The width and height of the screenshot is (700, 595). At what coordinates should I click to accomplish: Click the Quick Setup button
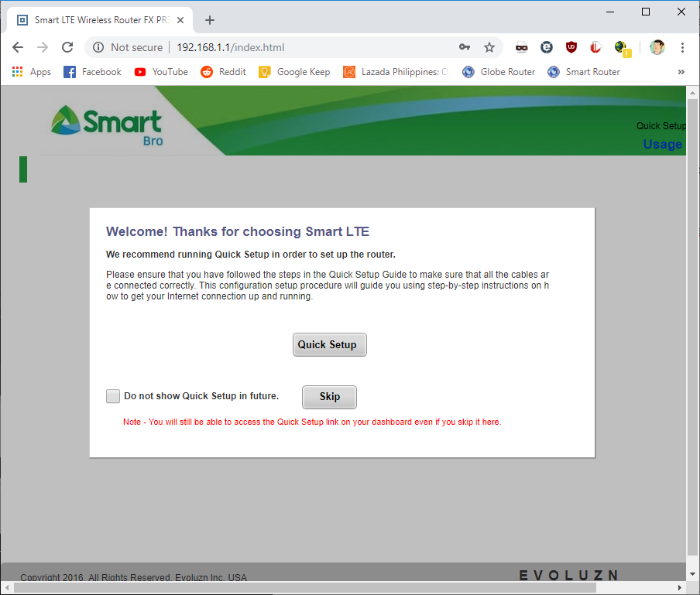(x=329, y=345)
